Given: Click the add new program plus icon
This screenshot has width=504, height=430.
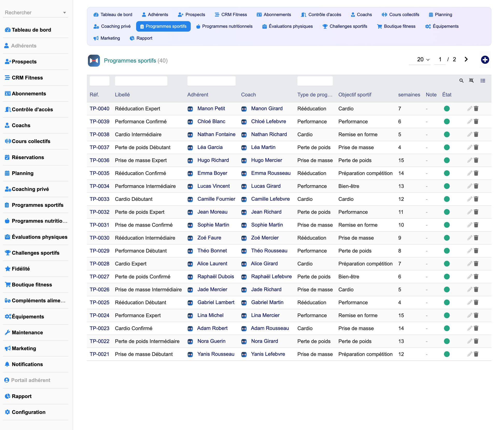Looking at the screenshot, I should click(x=485, y=60).
